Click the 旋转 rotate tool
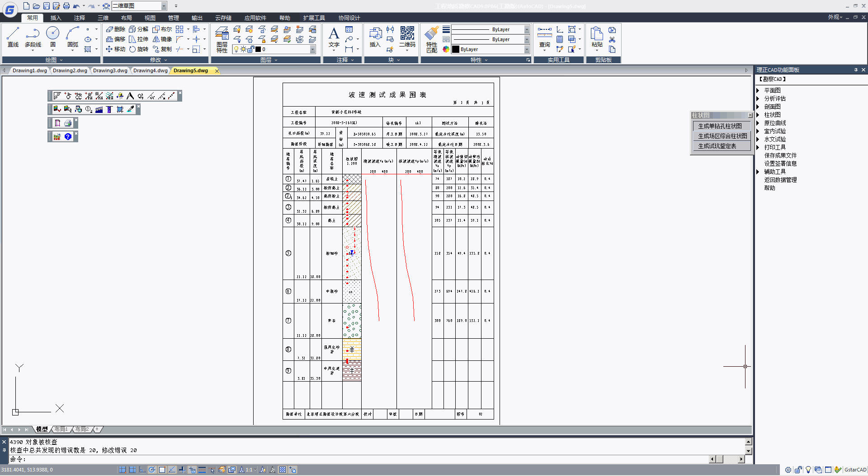This screenshot has width=868, height=476. tap(139, 49)
